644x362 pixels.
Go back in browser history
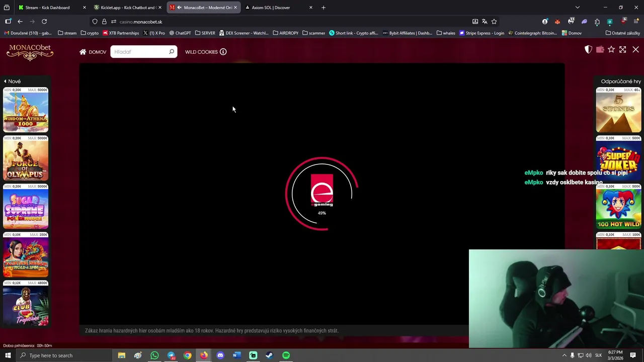(x=20, y=22)
